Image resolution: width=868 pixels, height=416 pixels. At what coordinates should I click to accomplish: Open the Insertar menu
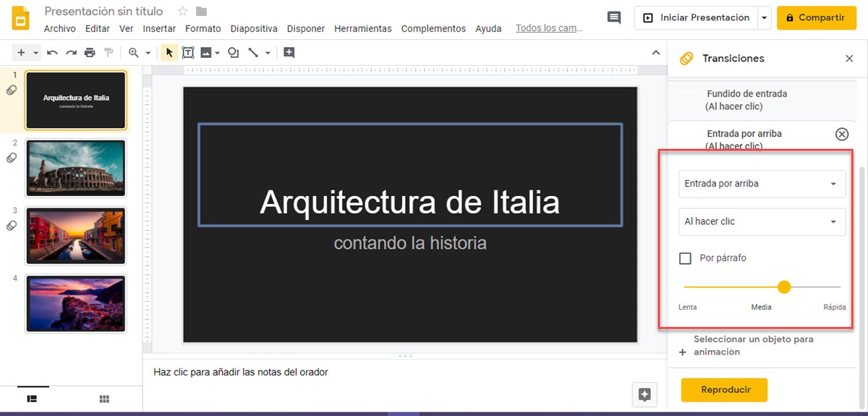coord(159,29)
